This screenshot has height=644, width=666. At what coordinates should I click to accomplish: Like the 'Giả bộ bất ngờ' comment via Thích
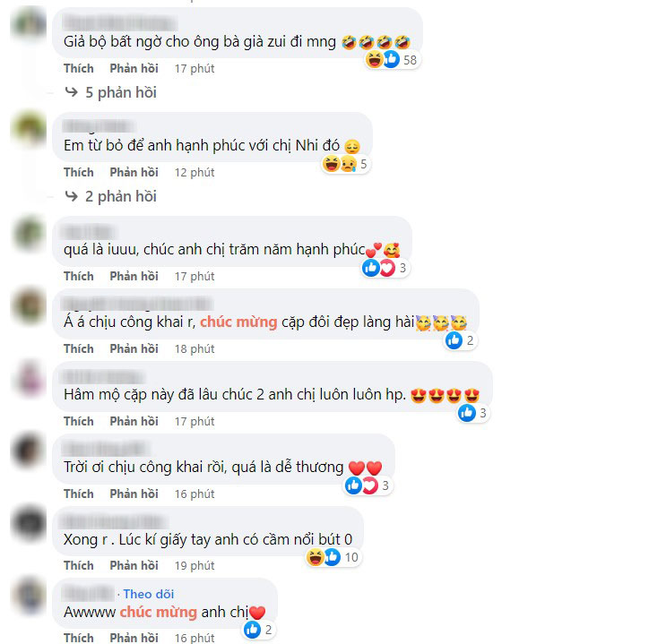pos(79,68)
